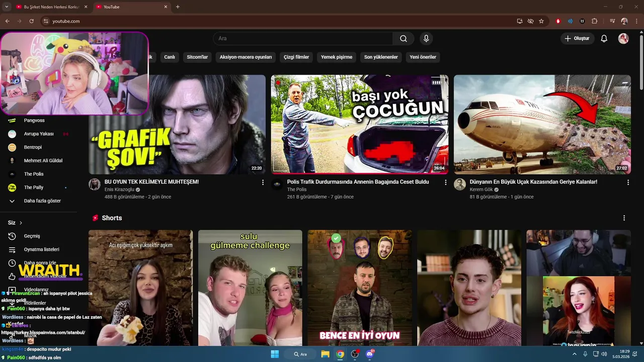Open Acı eşiğim çok yüksektir short
This screenshot has width=644, height=362.
pyautogui.click(x=140, y=288)
